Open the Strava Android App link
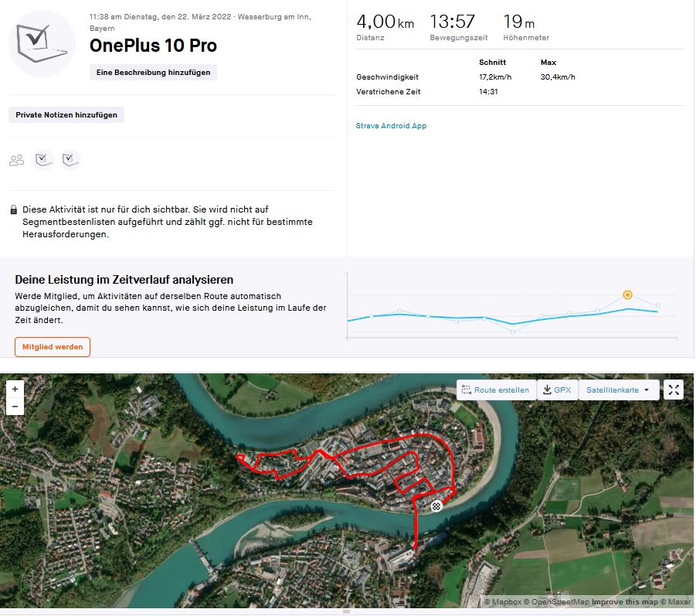Viewport: 696px width, 616px height. coord(391,126)
